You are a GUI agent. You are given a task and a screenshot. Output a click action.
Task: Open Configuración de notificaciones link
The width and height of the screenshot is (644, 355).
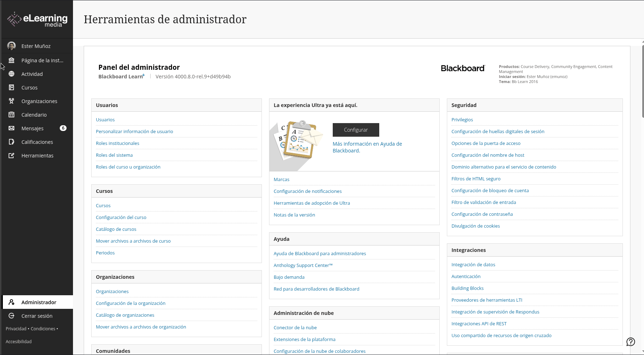(308, 191)
